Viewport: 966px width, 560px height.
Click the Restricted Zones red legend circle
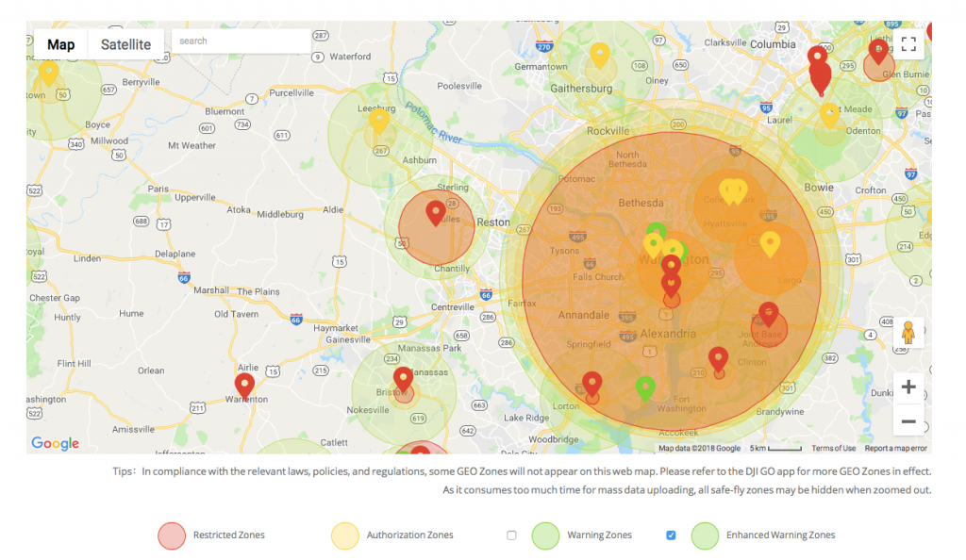coord(172,535)
